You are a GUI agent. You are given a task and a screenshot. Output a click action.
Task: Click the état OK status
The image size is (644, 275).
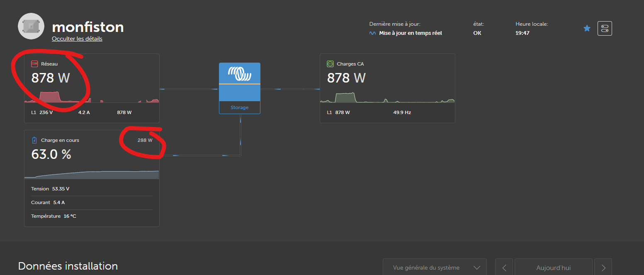[x=477, y=33]
